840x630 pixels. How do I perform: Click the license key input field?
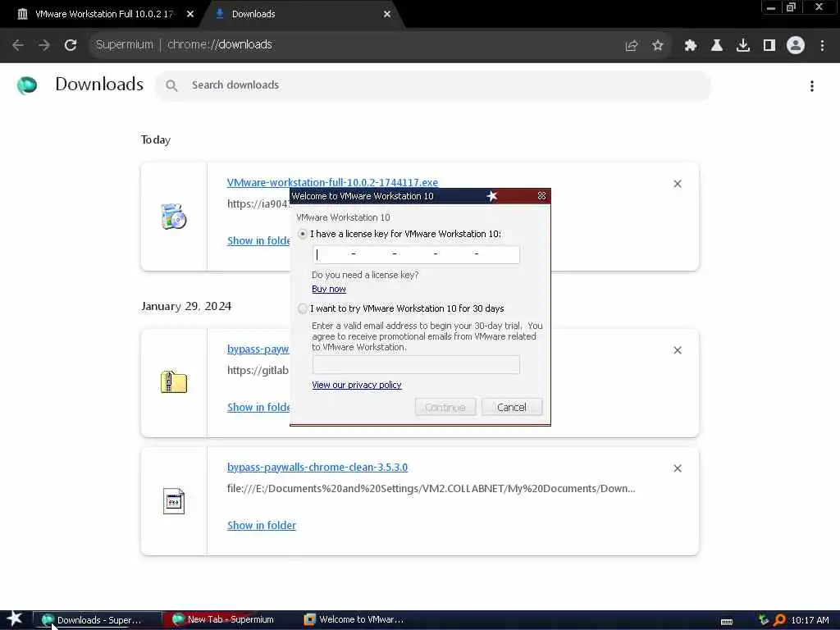pyautogui.click(x=416, y=254)
